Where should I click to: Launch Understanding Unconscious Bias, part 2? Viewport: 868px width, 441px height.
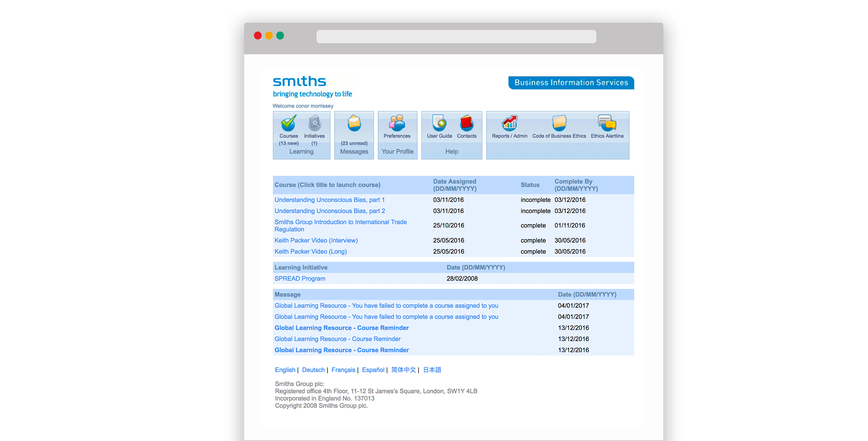tap(329, 211)
